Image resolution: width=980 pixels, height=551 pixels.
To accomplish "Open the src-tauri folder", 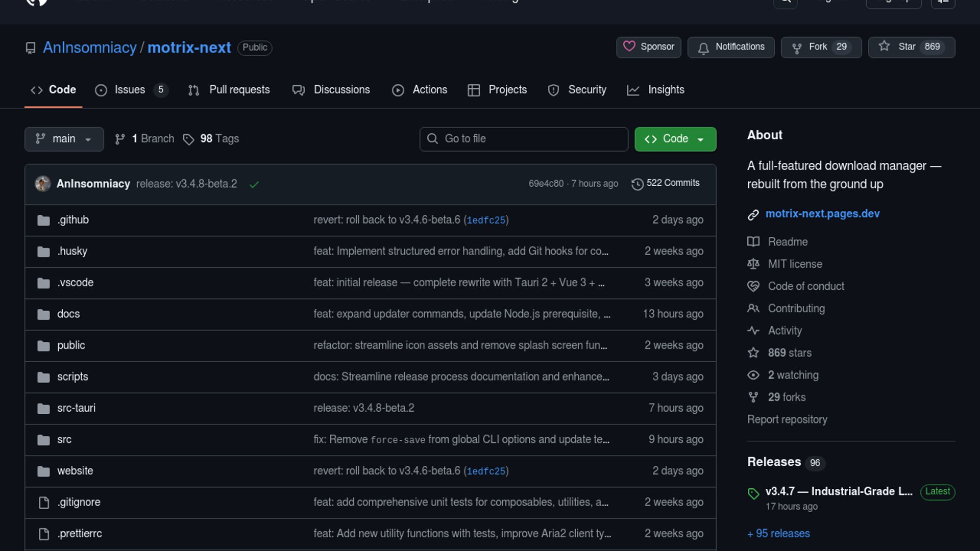I will tap(76, 408).
